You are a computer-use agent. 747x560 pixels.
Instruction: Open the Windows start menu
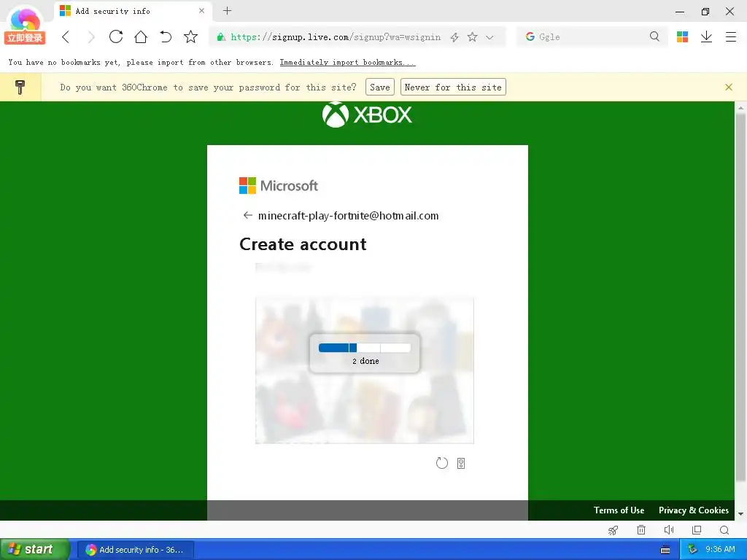click(35, 549)
